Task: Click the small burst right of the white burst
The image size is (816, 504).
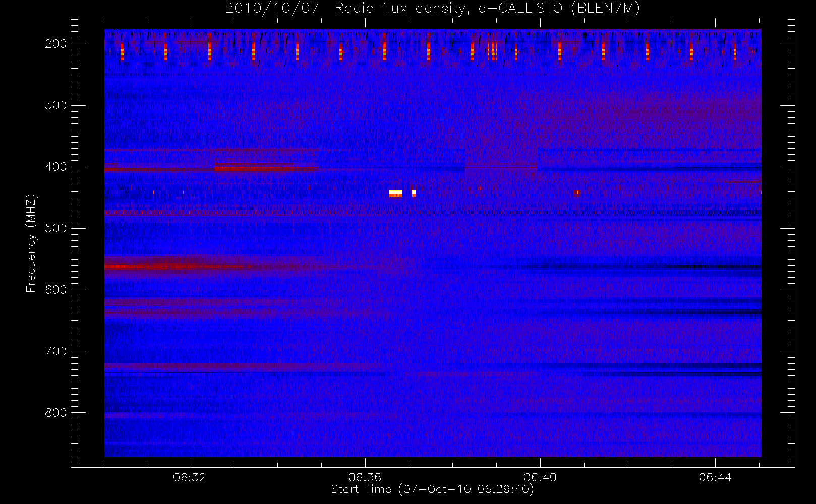Action: pyautogui.click(x=414, y=193)
